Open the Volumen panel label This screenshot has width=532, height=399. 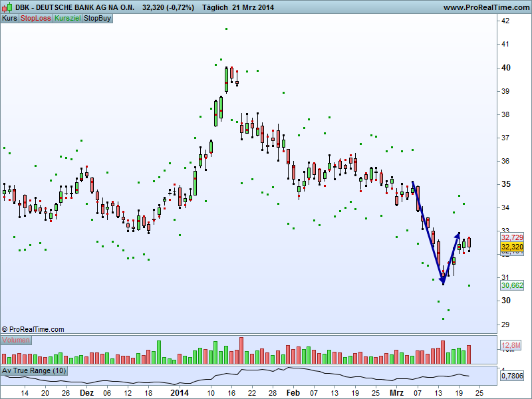pyautogui.click(x=16, y=340)
